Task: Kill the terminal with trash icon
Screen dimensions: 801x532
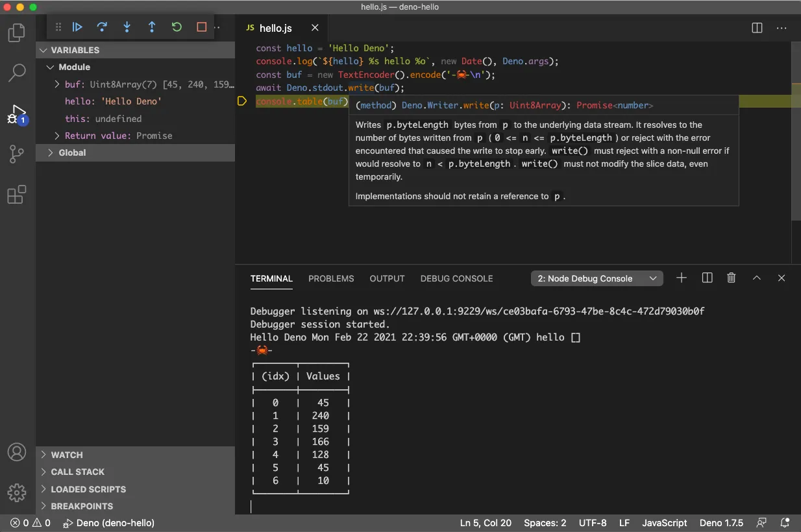Action: point(731,278)
